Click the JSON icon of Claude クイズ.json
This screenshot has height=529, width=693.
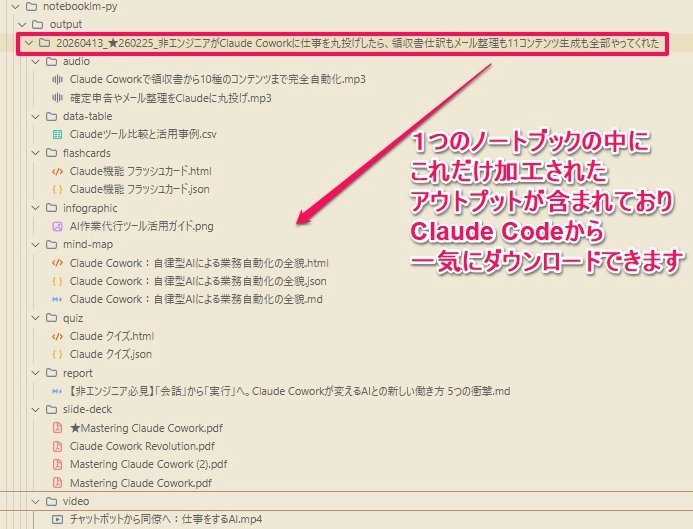pyautogui.click(x=57, y=354)
